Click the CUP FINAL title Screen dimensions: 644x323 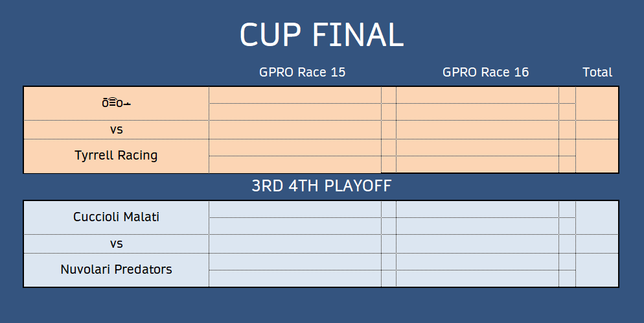click(321, 34)
